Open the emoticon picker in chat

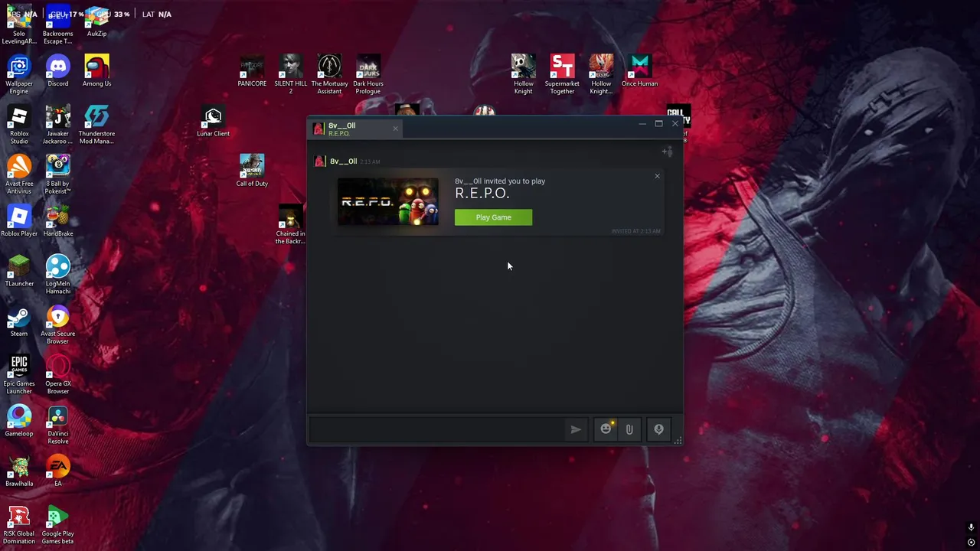click(x=606, y=429)
